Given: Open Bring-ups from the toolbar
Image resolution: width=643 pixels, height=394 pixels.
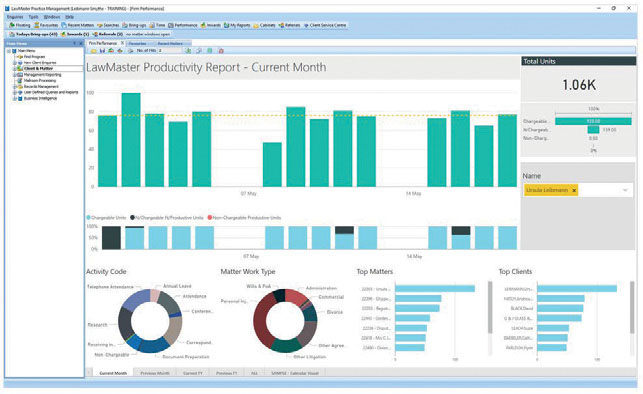Looking at the screenshot, I should (x=134, y=25).
